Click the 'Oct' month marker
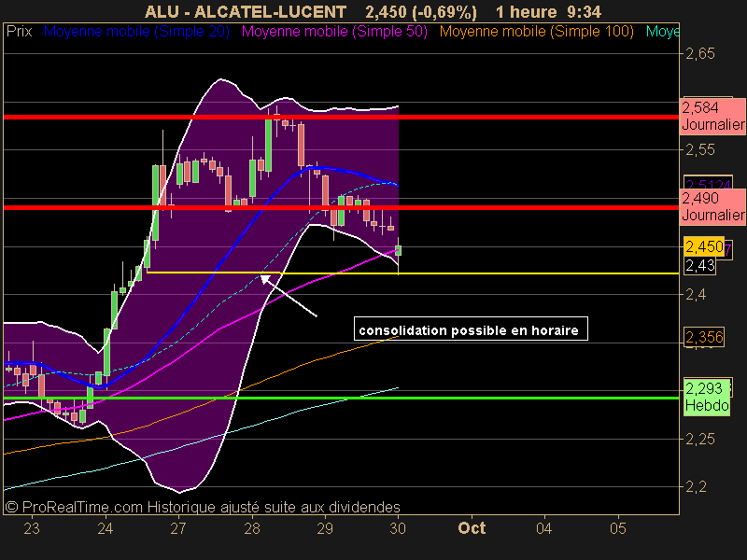 click(x=472, y=528)
